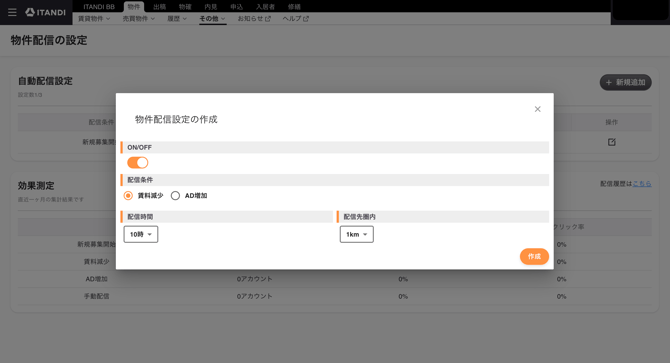This screenshot has width=670, height=363.
Task: Switch to the 物件 tab
Action: click(x=134, y=7)
